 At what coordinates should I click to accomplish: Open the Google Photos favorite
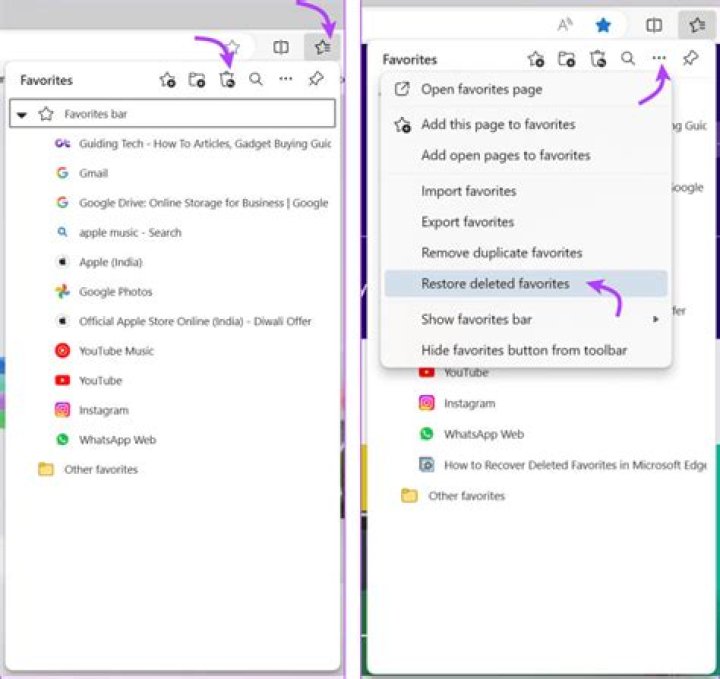point(116,292)
